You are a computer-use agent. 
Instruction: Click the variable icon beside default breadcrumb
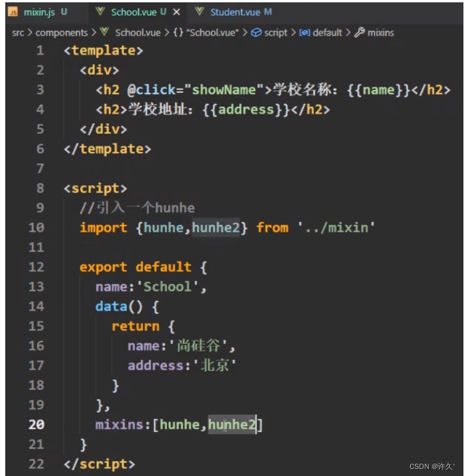point(304,33)
